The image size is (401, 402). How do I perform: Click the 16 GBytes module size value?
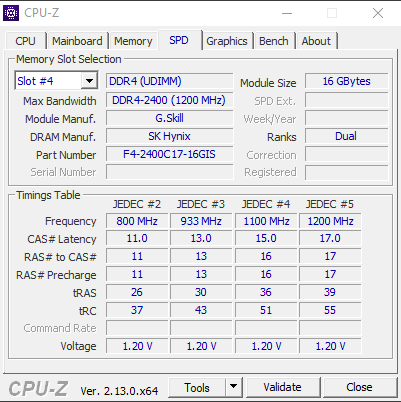click(x=347, y=81)
